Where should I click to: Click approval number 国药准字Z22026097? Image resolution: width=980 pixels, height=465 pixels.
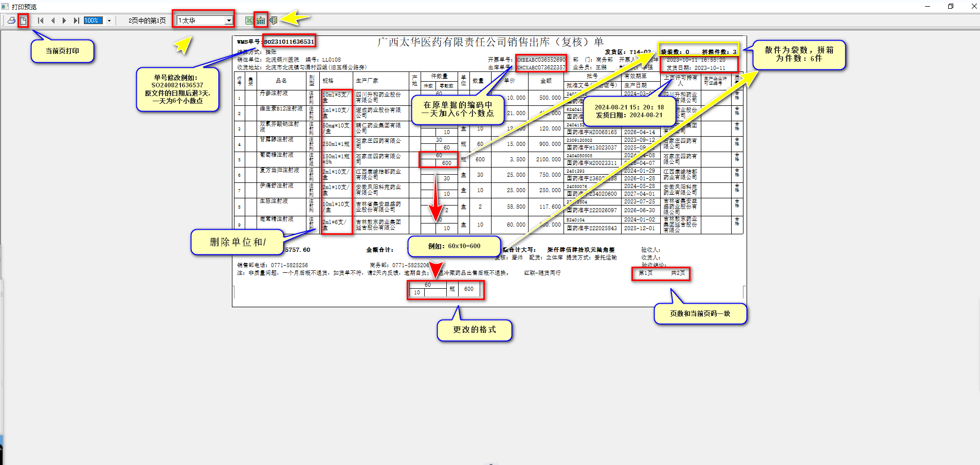click(x=592, y=211)
